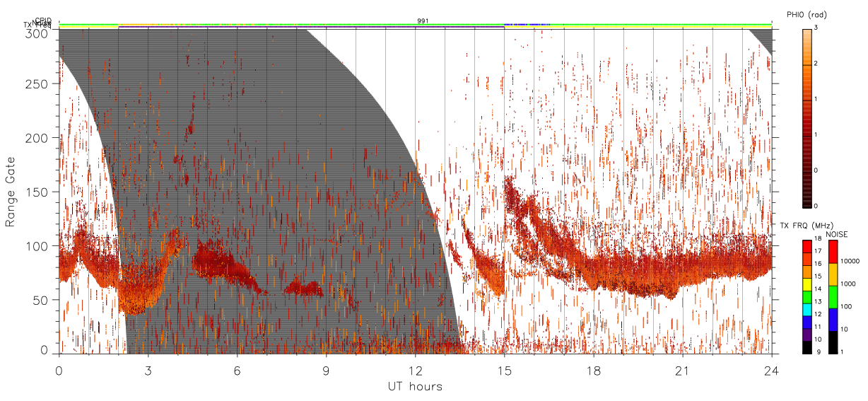The width and height of the screenshot is (868, 401).
Task: Click the purple segment of the TX FRQ colorbar
Action: tap(807, 335)
